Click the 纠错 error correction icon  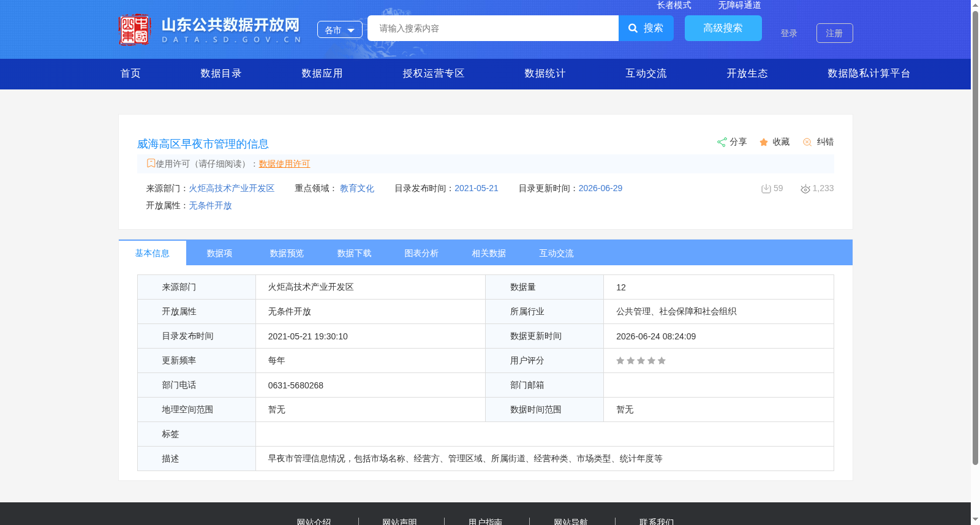click(807, 142)
